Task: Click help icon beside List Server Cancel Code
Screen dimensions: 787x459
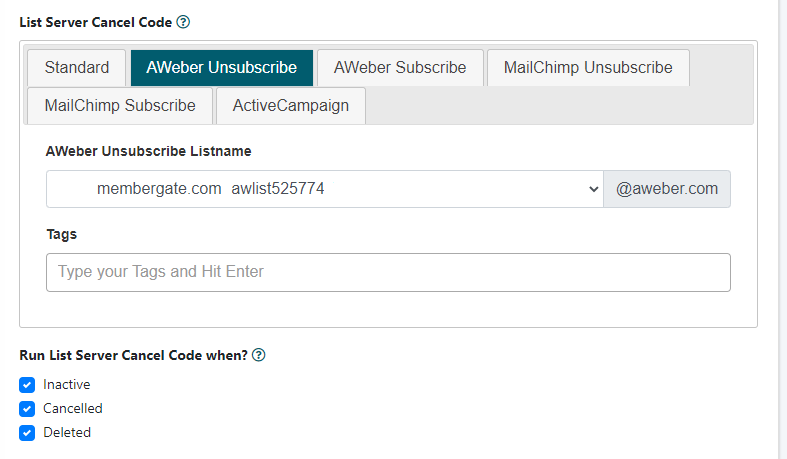Action: click(x=183, y=22)
